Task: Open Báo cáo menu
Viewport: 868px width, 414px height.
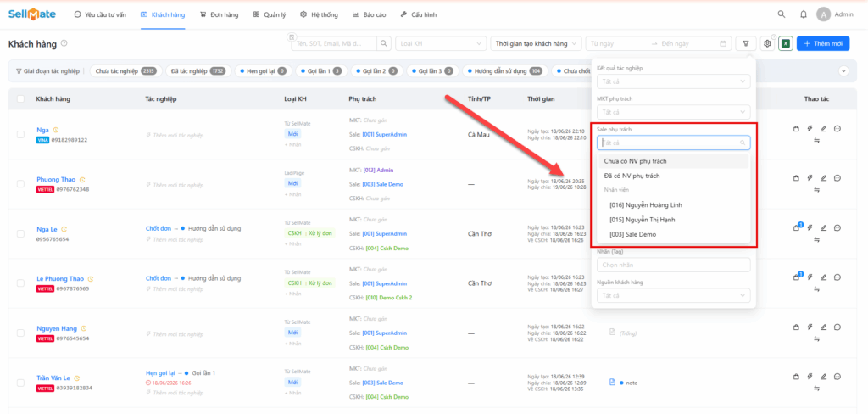Action: tap(369, 15)
